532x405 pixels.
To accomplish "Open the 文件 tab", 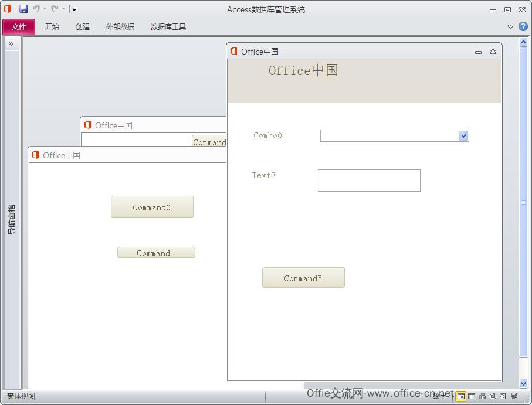I will (19, 27).
